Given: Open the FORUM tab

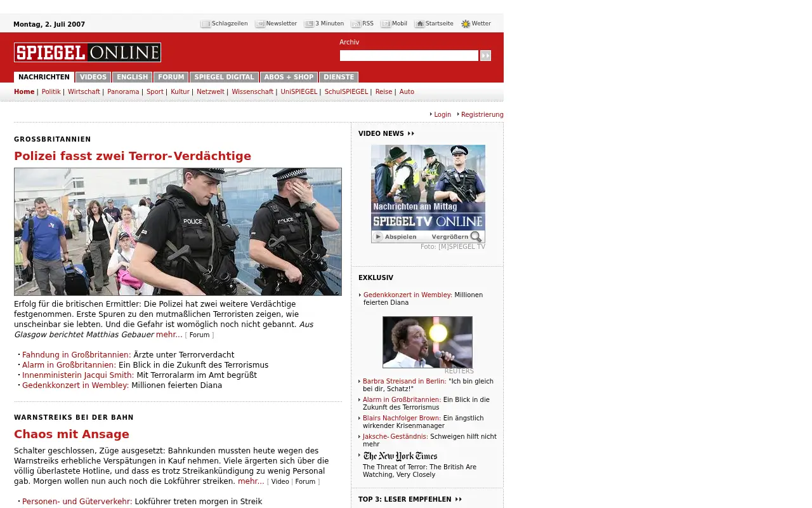Looking at the screenshot, I should click(x=171, y=77).
